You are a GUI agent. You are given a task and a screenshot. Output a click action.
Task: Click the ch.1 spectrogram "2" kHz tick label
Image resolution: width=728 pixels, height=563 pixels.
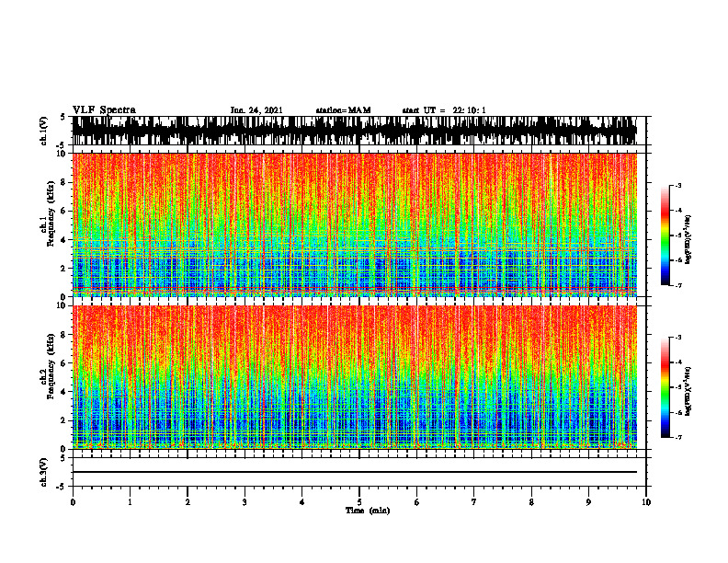tap(63, 269)
